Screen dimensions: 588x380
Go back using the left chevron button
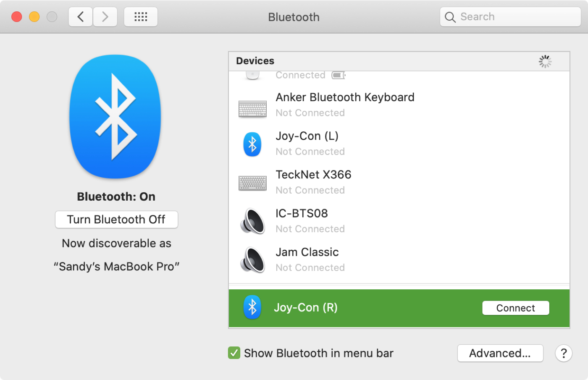(81, 17)
